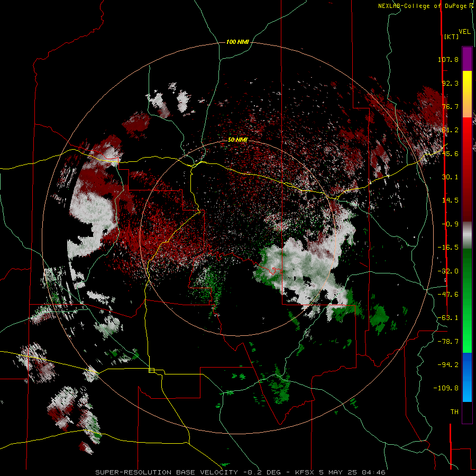Select the -47.6 velocity scale value
This screenshot has width=476, height=476.
click(448, 295)
